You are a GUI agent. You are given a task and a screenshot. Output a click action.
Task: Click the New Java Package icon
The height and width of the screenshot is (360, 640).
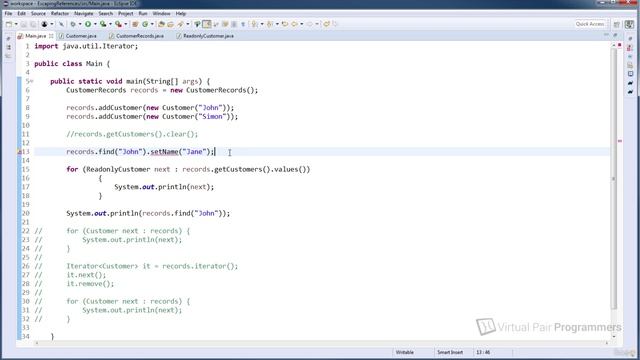tap(135, 24)
